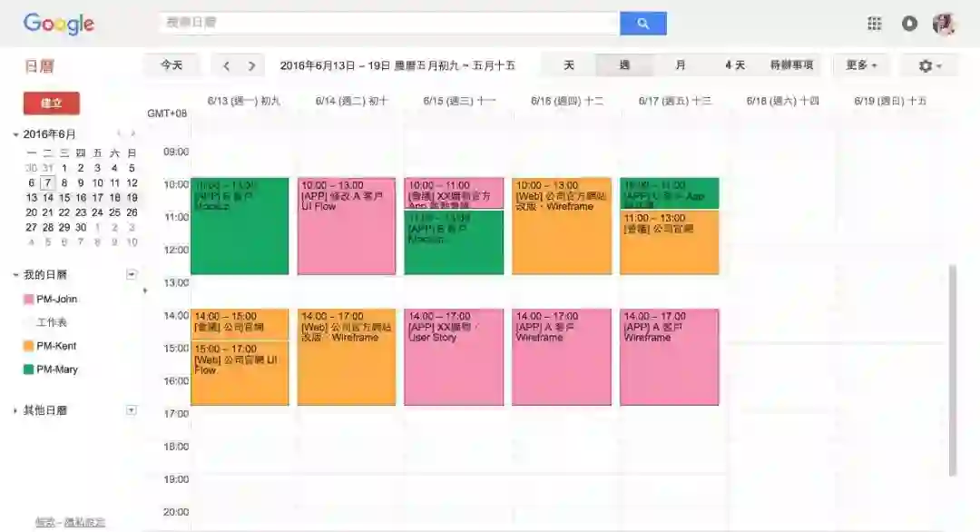980x532 pixels.
Task: Open the settings gear menu
Action: click(x=929, y=65)
